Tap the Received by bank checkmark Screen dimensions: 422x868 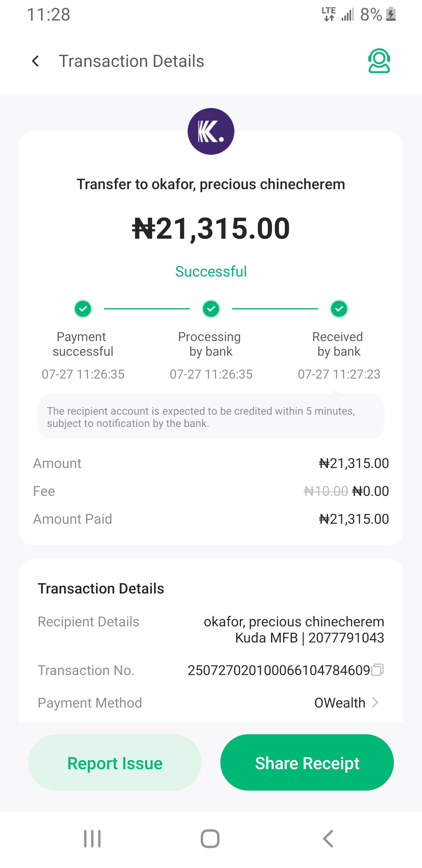click(339, 309)
